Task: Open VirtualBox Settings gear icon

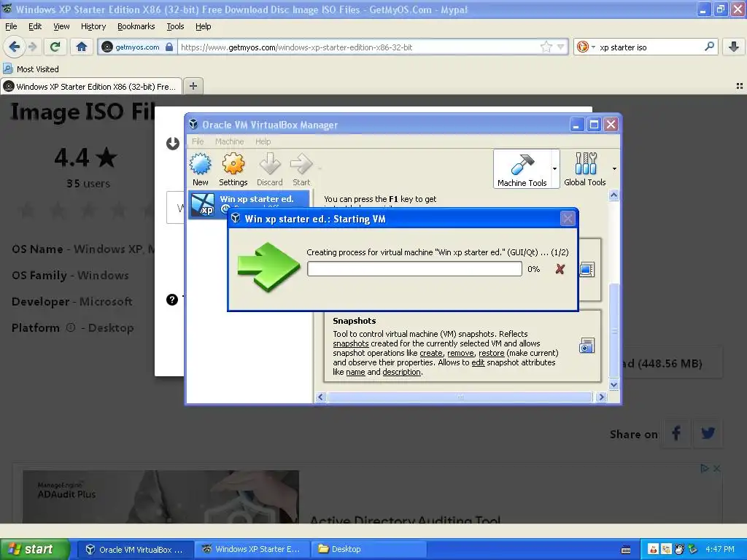Action: (x=233, y=170)
